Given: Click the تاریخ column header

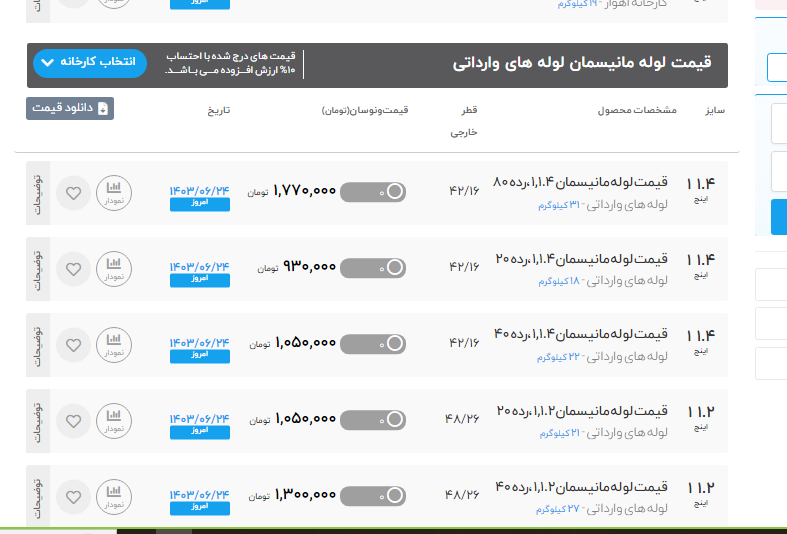Looking at the screenshot, I should [218, 109].
